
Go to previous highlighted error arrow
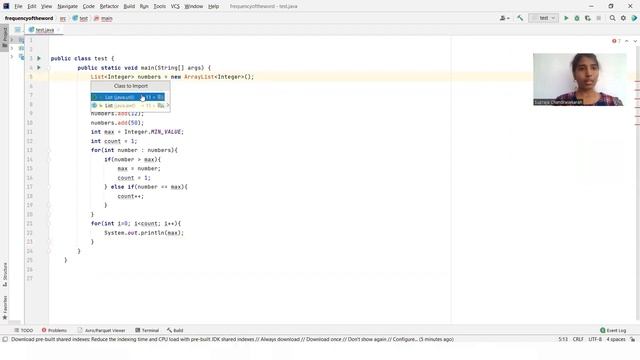click(627, 41)
